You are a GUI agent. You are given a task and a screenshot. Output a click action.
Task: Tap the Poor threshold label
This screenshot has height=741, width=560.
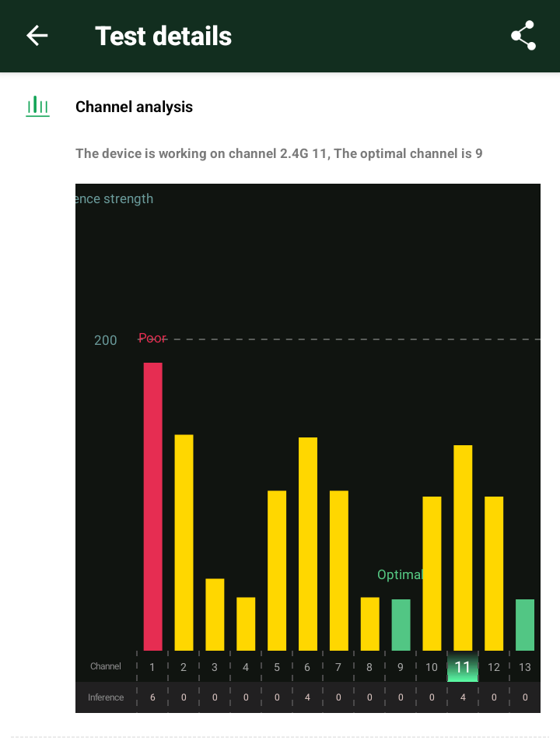(152, 339)
